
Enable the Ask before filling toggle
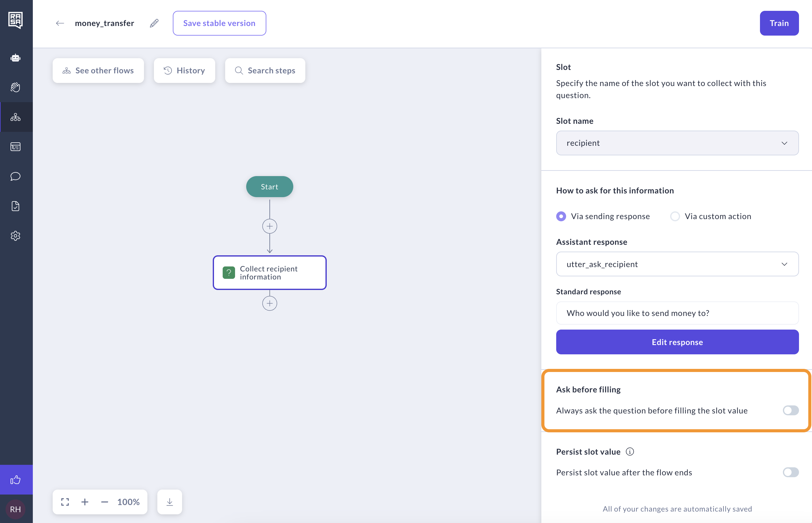(790, 410)
